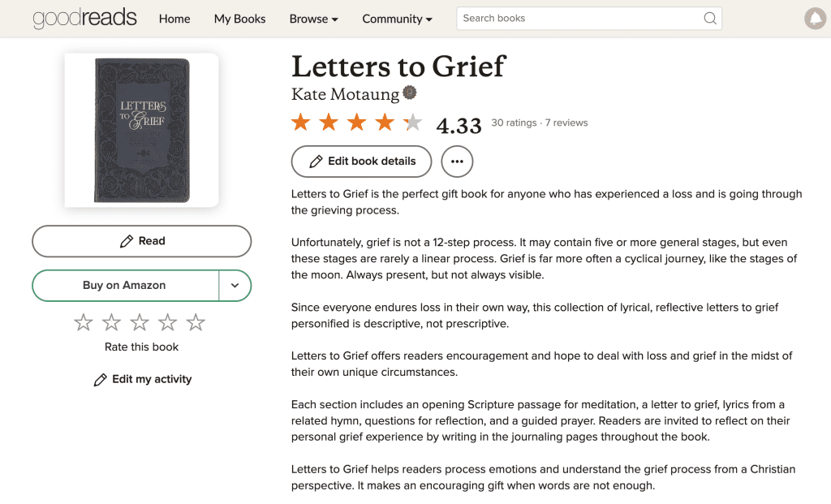Screen dimensions: 831x504
Task: Open notifications via the bell icon
Action: click(815, 18)
